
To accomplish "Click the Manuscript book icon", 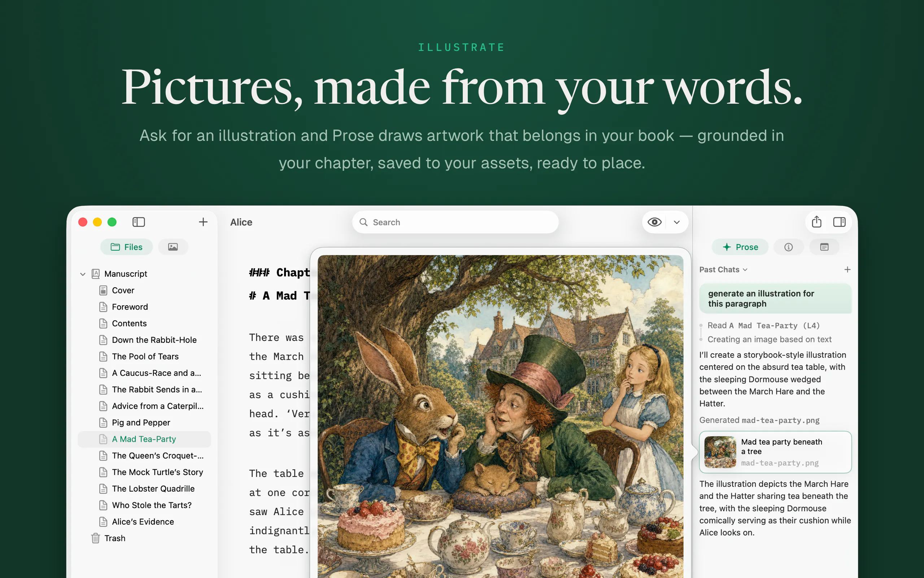I will pyautogui.click(x=95, y=274).
